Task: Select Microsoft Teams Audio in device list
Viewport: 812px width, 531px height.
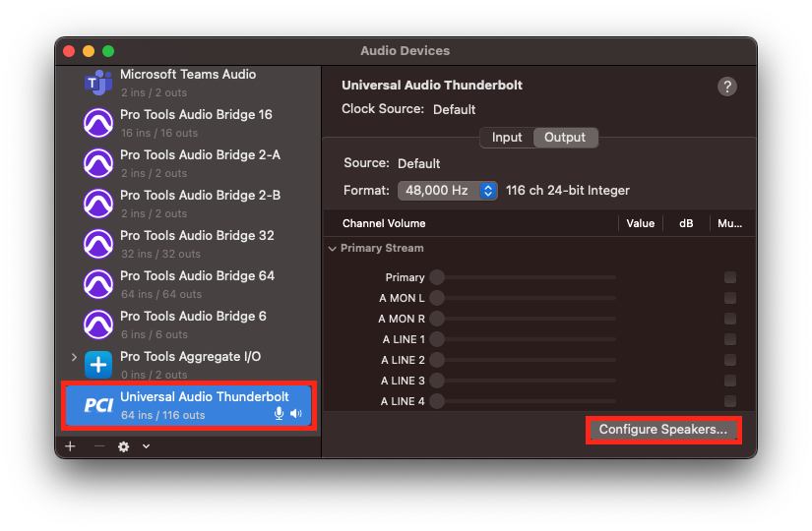Action: tap(190, 83)
